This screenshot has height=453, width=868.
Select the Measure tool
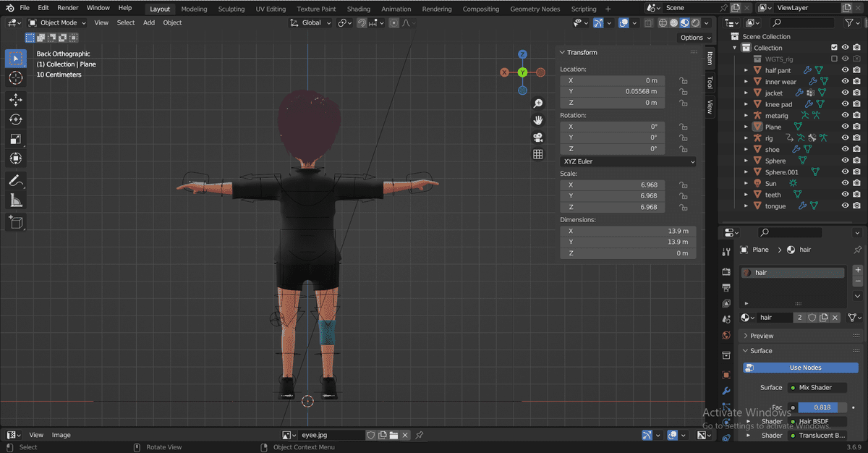15,200
